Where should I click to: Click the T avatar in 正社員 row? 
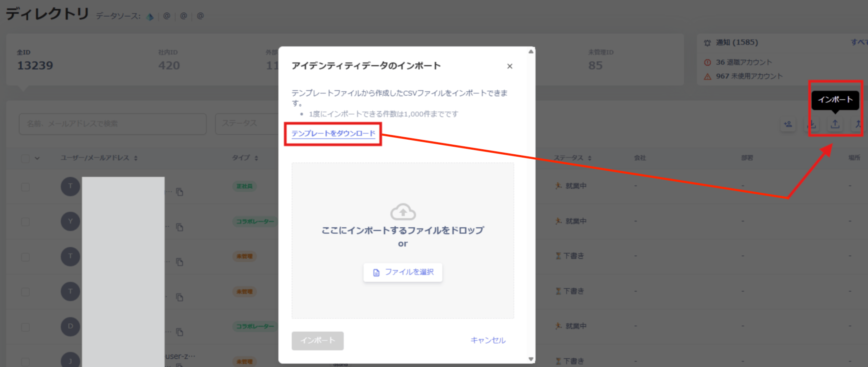(71, 186)
